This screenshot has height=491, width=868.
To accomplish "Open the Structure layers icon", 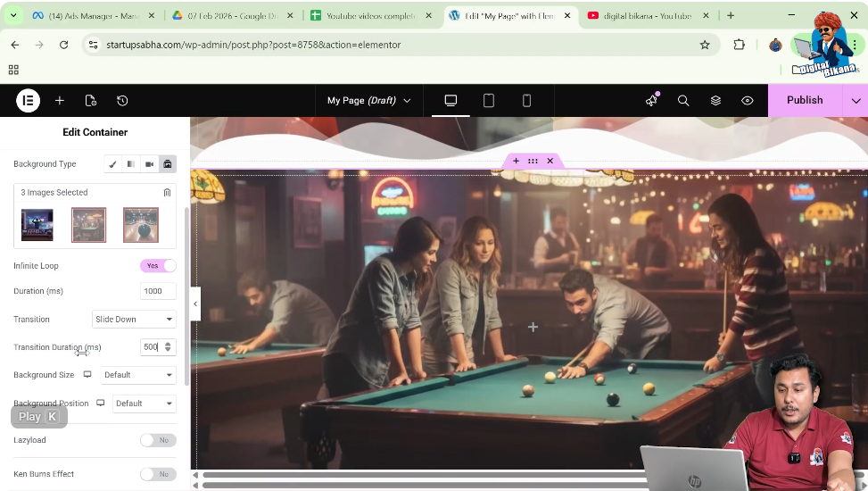I will click(x=715, y=101).
